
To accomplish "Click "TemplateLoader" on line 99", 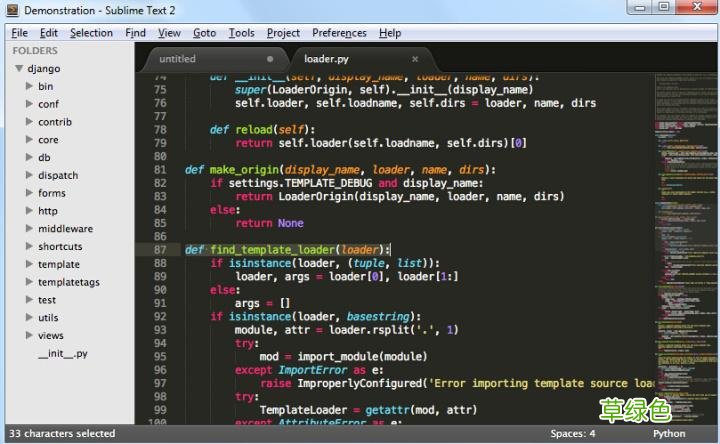I will (x=304, y=410).
